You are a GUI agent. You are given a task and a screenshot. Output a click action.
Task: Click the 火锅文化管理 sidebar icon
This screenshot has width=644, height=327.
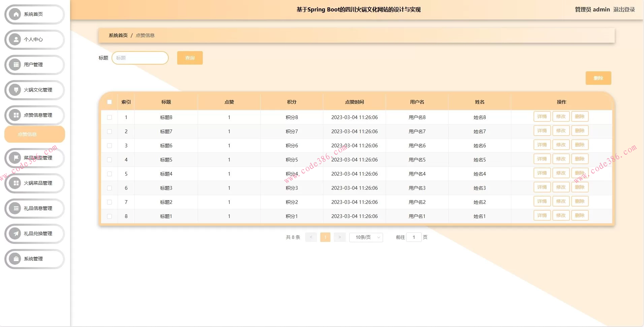click(x=15, y=90)
